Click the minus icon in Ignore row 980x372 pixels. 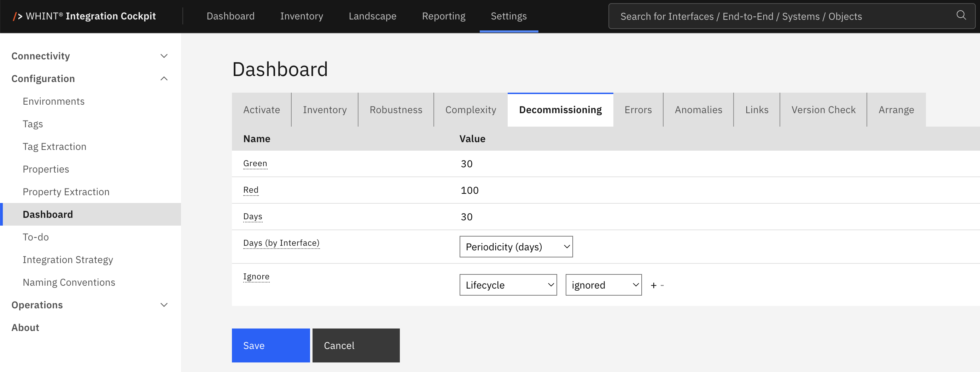pyautogui.click(x=662, y=285)
